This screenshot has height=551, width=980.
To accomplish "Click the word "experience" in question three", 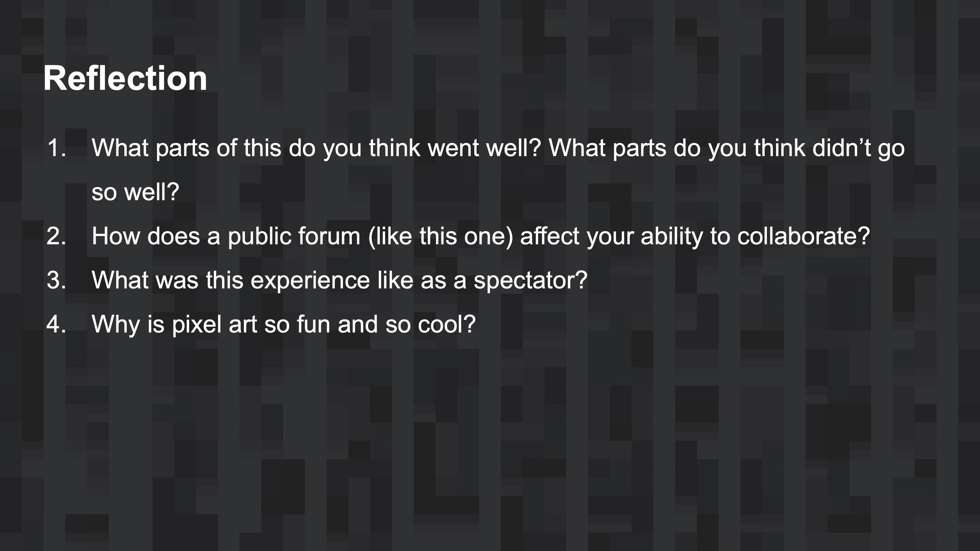I will click(x=310, y=280).
